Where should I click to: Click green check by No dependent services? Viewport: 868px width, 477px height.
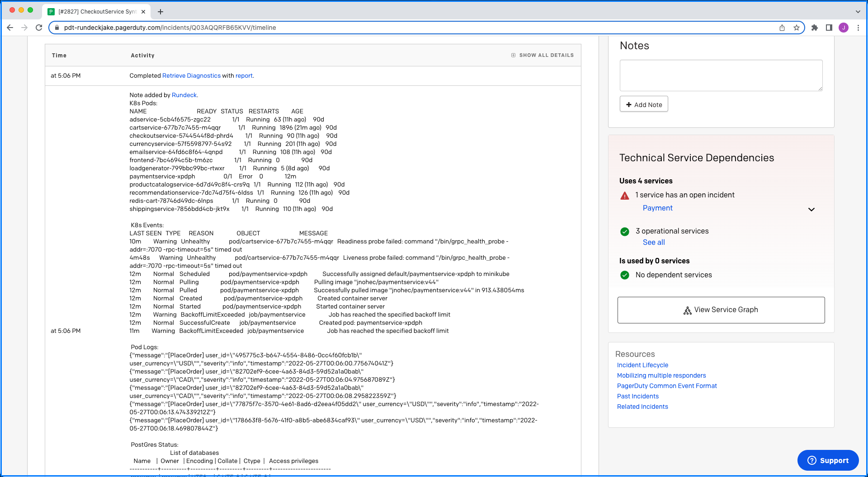point(625,275)
